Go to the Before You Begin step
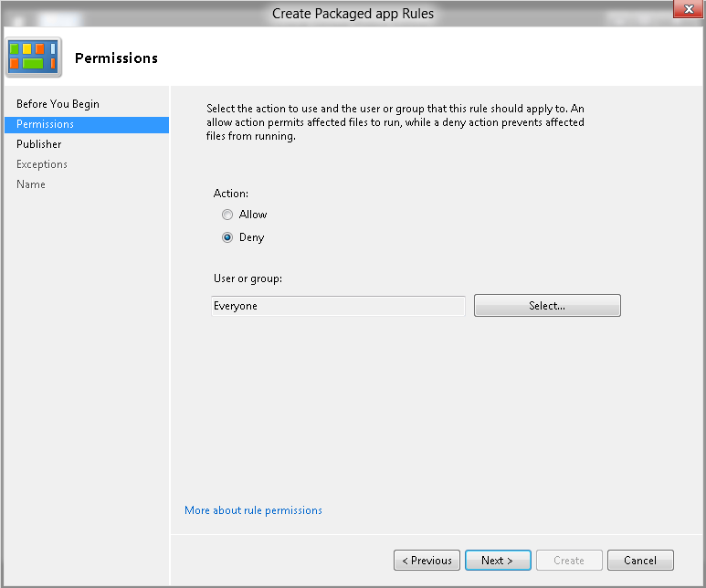This screenshot has height=588, width=706. tap(58, 104)
